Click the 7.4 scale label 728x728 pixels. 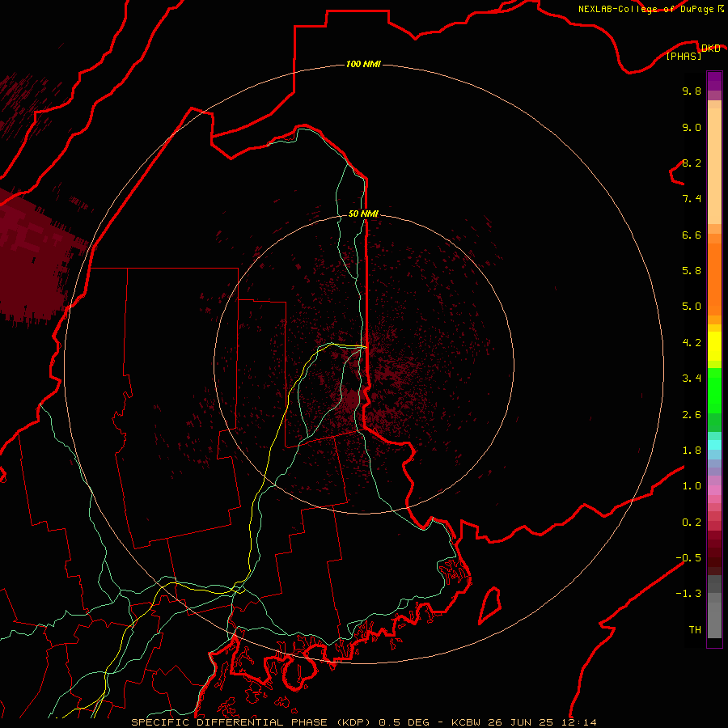pos(692,199)
